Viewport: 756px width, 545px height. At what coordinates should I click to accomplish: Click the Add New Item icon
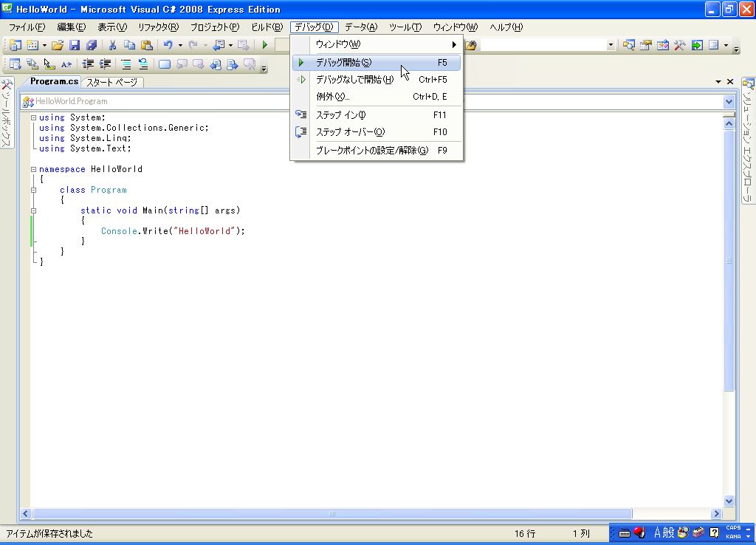coord(32,45)
